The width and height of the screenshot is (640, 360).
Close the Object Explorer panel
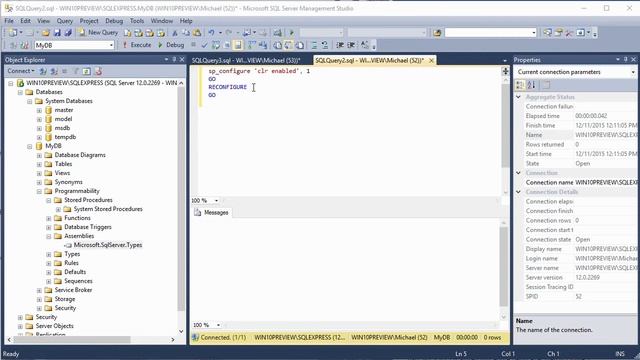182,60
